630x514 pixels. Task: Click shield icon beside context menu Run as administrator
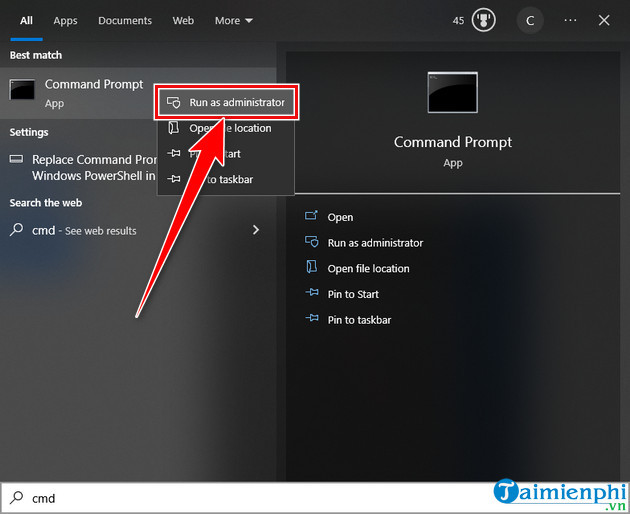pos(174,102)
